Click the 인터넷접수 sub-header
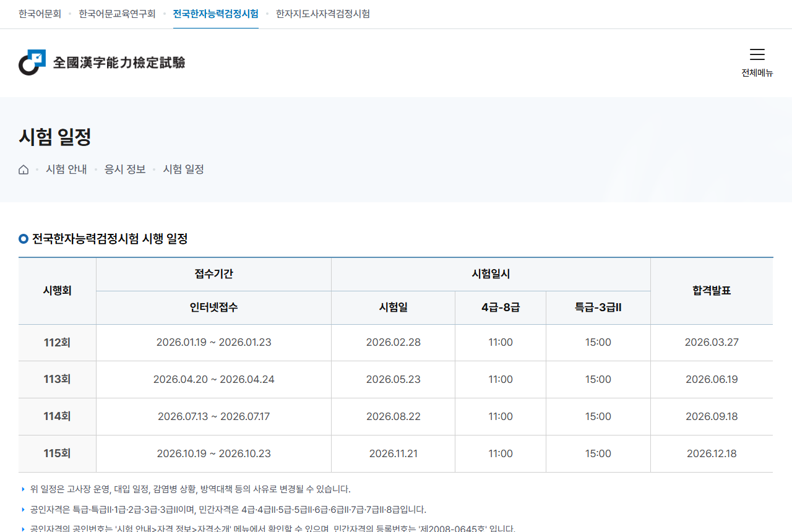This screenshot has height=532, width=792. pyautogui.click(x=214, y=307)
